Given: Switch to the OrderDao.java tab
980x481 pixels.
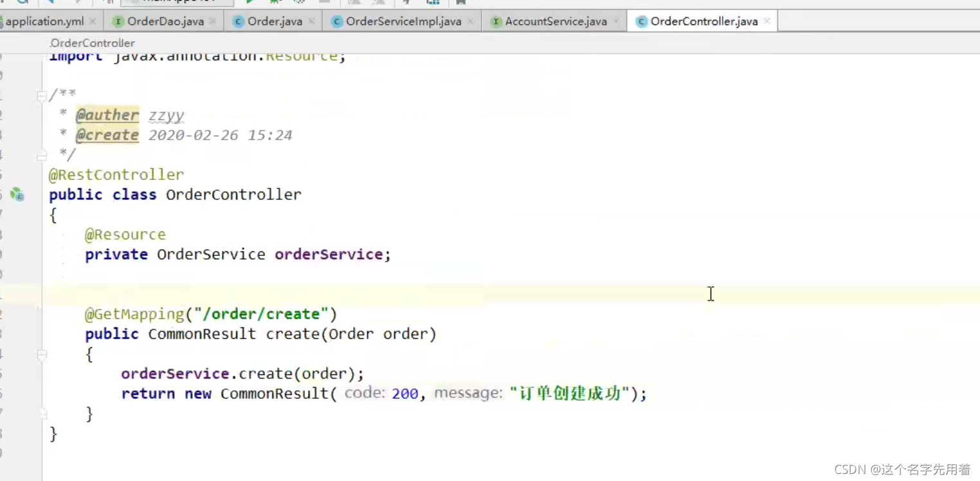Looking at the screenshot, I should click(165, 21).
